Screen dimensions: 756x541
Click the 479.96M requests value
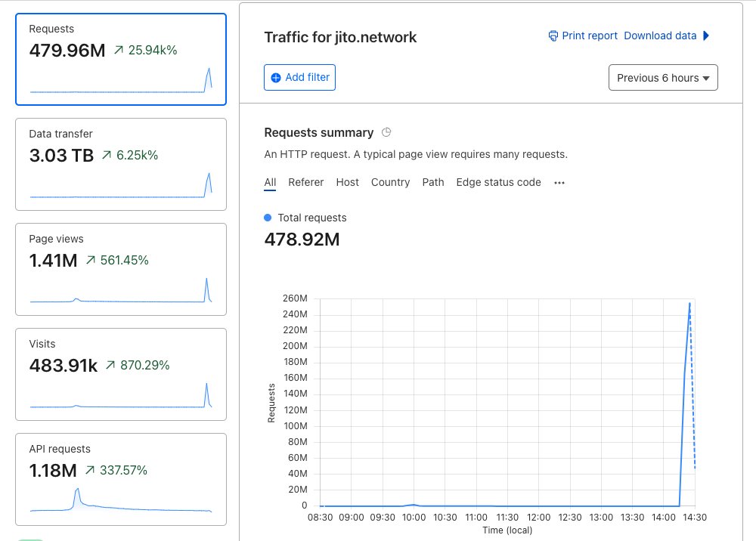(x=67, y=50)
